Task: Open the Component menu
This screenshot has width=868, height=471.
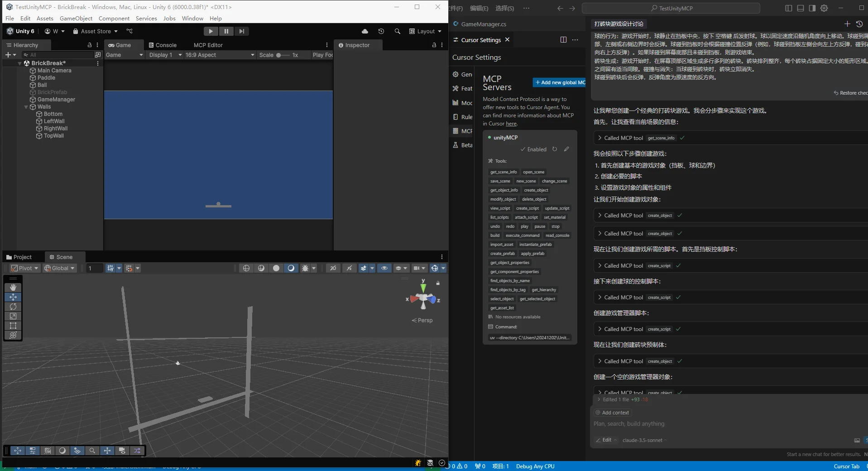Action: click(114, 19)
